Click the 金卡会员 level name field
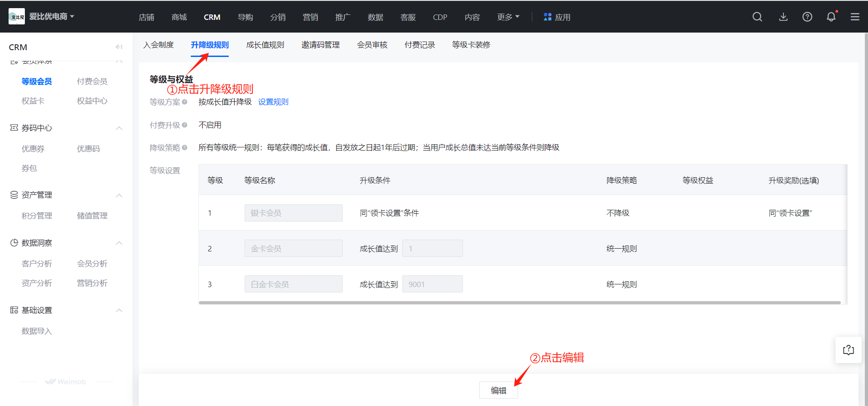868x406 pixels. click(293, 248)
